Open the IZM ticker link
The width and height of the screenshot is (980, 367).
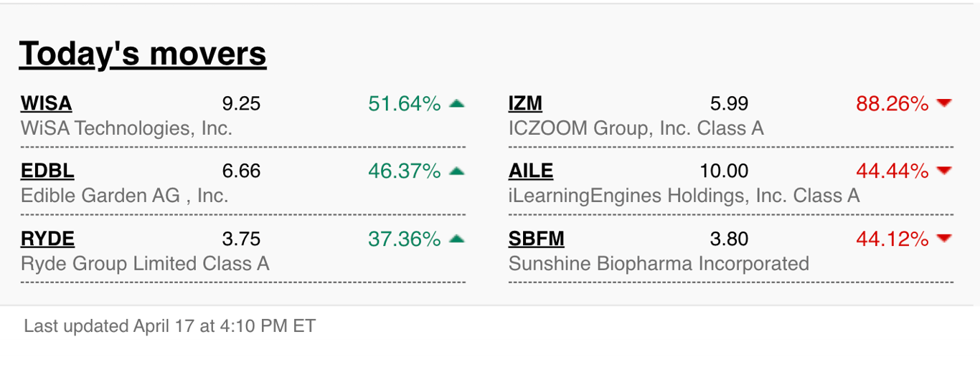click(x=525, y=104)
